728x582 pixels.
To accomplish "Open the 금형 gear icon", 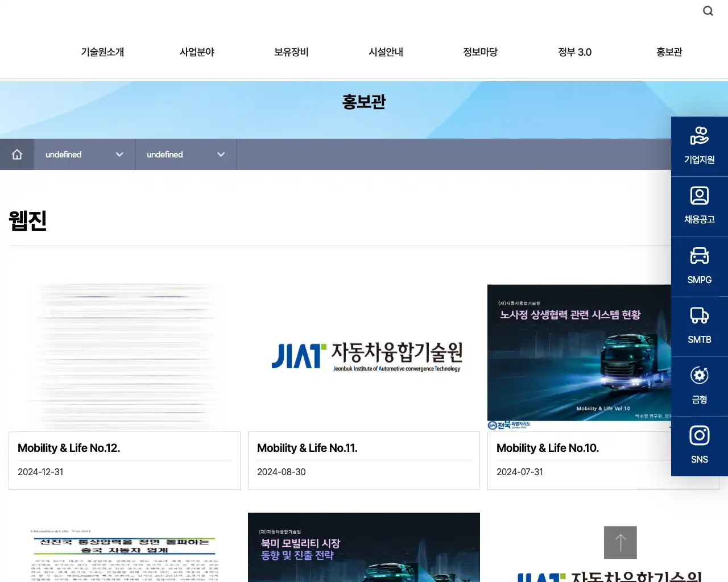I will click(699, 385).
